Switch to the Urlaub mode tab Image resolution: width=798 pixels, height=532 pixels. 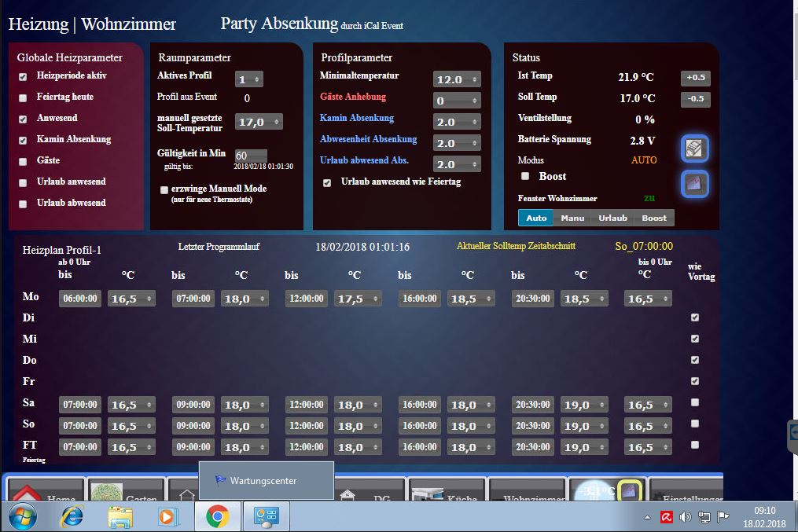pyautogui.click(x=612, y=218)
